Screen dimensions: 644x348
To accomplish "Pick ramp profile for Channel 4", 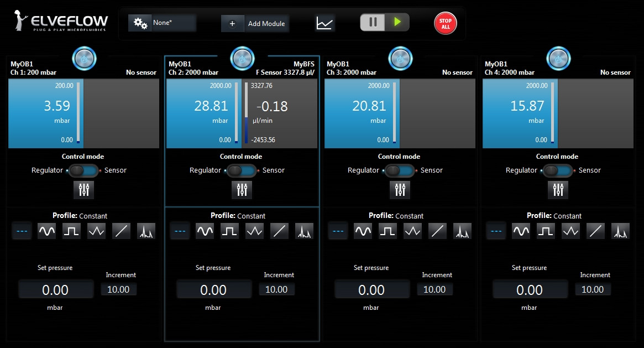I will click(595, 231).
